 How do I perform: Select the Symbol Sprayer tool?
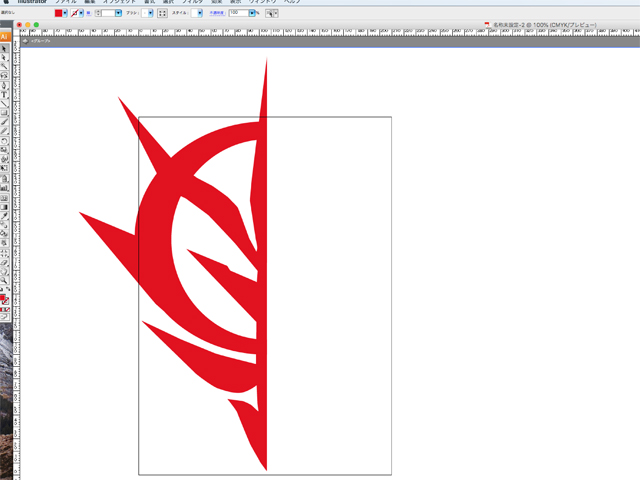click(4, 178)
